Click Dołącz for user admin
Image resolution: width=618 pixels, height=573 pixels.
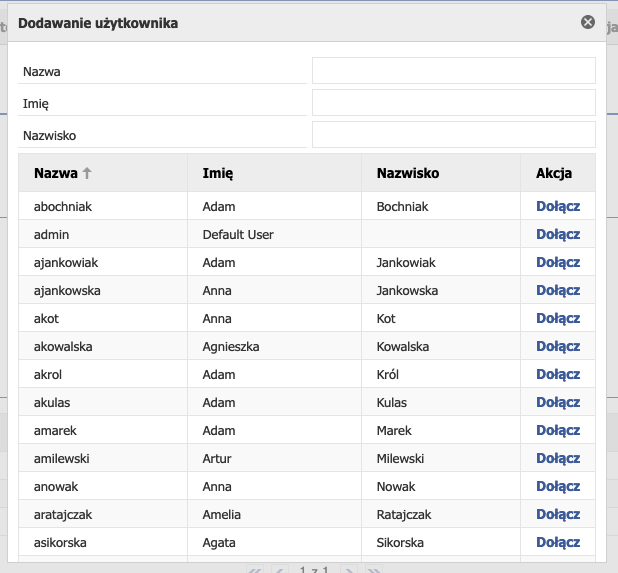558,234
